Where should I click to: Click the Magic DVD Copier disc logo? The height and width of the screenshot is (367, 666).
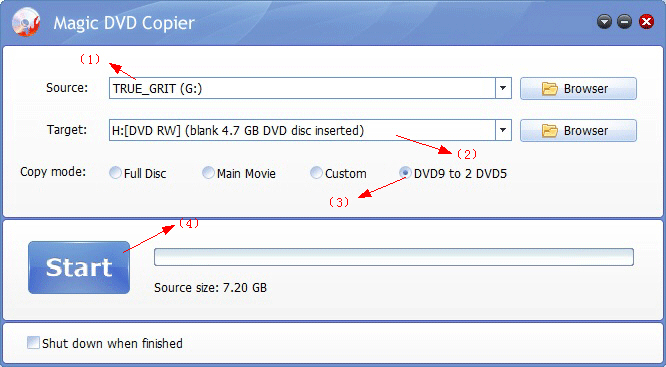tap(26, 22)
